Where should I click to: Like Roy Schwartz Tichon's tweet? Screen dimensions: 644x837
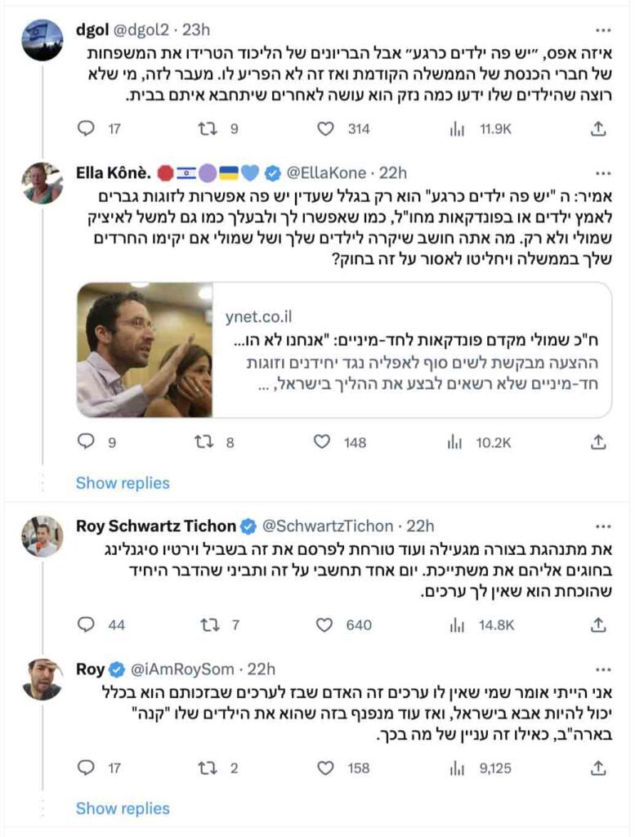[326, 625]
